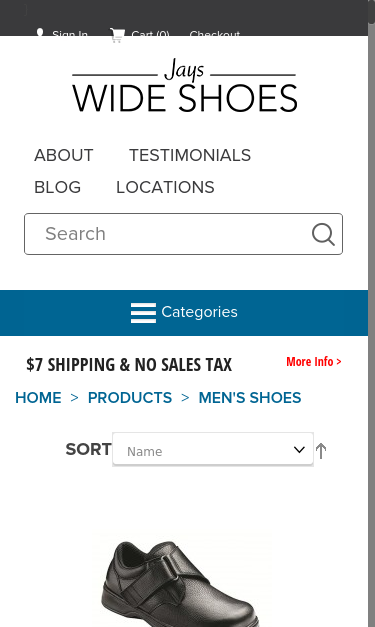This screenshot has height=627, width=375.
Task: Open the black velcro shoe product image
Action: click(x=182, y=580)
